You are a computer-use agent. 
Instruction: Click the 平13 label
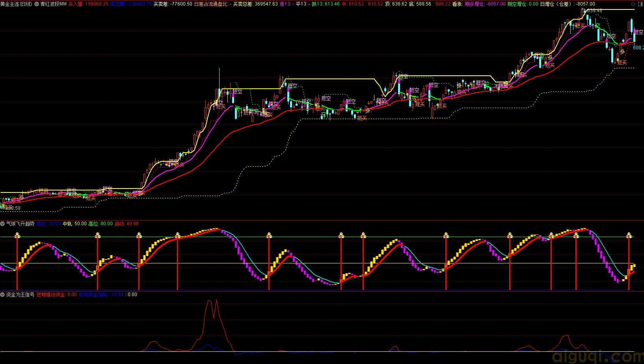303,4
